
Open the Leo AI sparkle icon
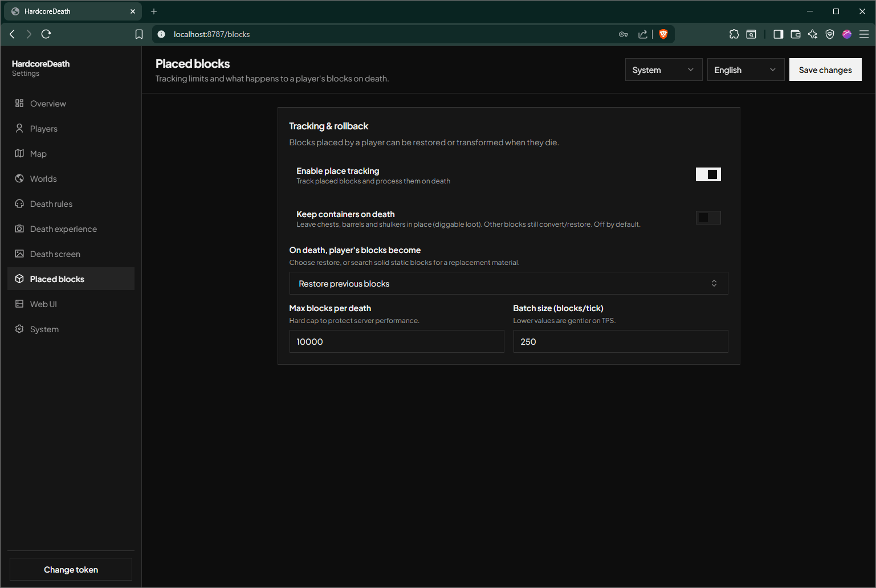813,34
